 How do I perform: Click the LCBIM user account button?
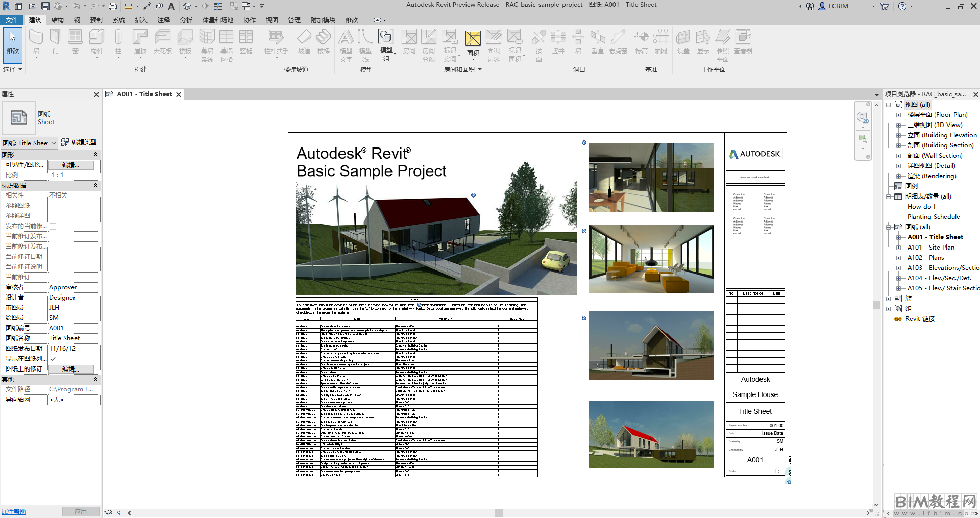point(834,6)
